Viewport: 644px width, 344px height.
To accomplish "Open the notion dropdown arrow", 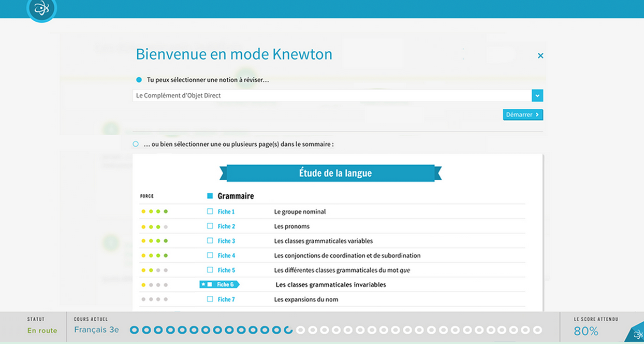I will pyautogui.click(x=537, y=95).
